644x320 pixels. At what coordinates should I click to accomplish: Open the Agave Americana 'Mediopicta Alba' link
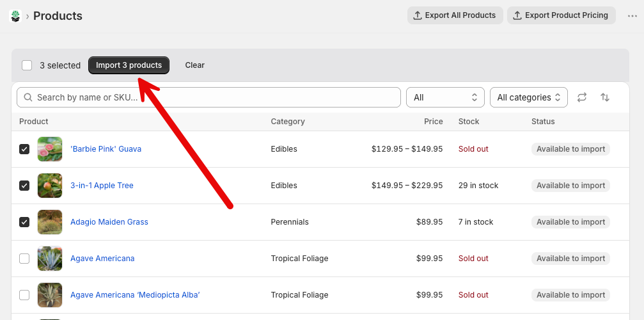pos(135,295)
